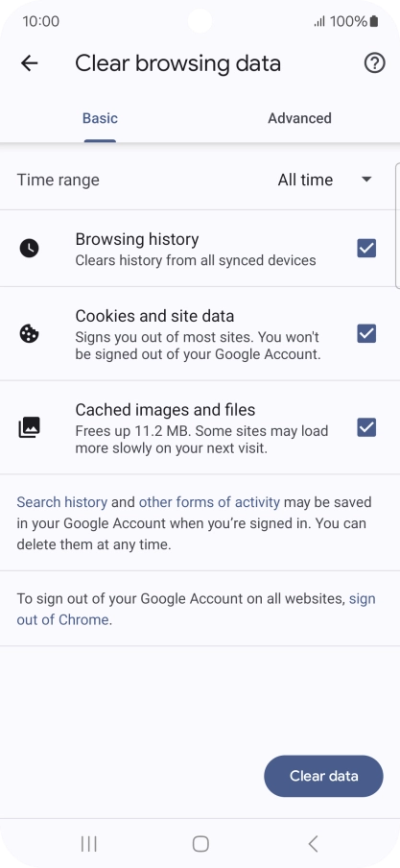
Task: Open the other forms of activity link
Action: pyautogui.click(x=209, y=502)
